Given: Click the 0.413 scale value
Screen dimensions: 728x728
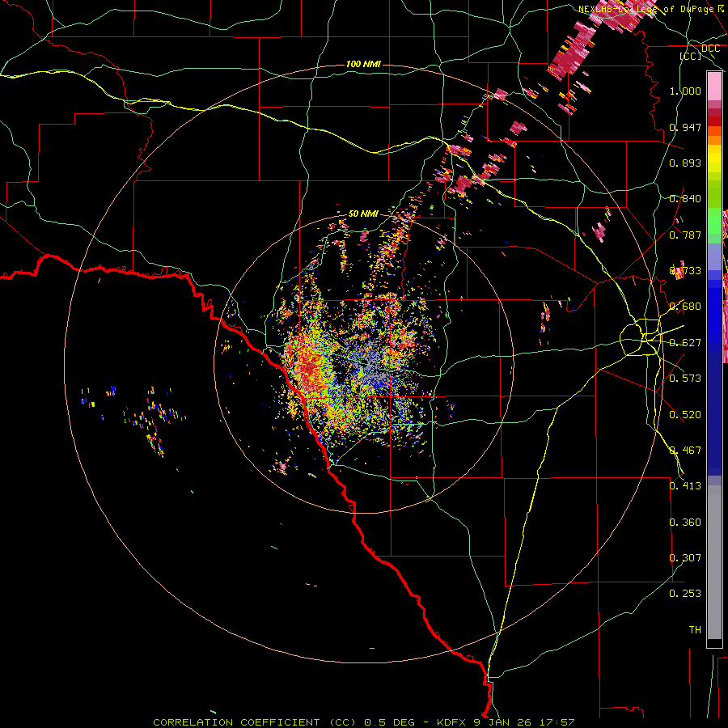Looking at the screenshot, I should [x=685, y=486].
